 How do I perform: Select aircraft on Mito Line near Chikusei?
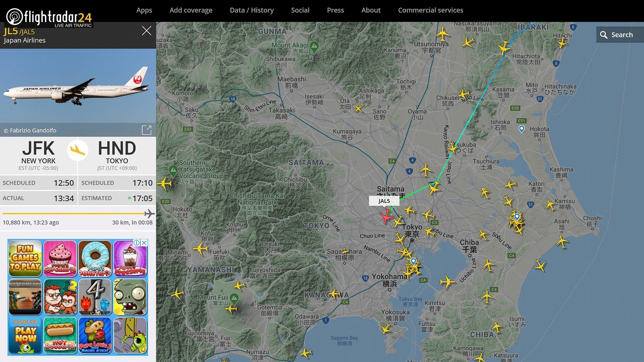click(465, 95)
